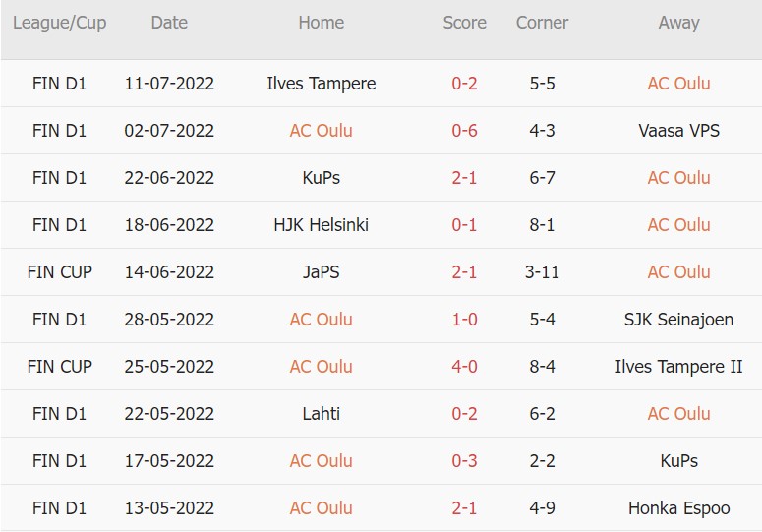
Task: Open the Vaasa VPS team link
Action: click(x=678, y=131)
